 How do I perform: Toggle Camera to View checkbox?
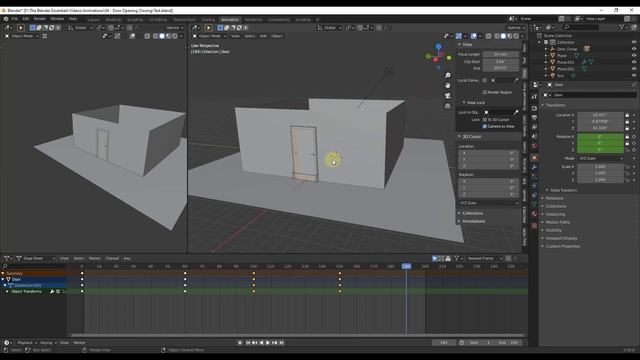(484, 127)
